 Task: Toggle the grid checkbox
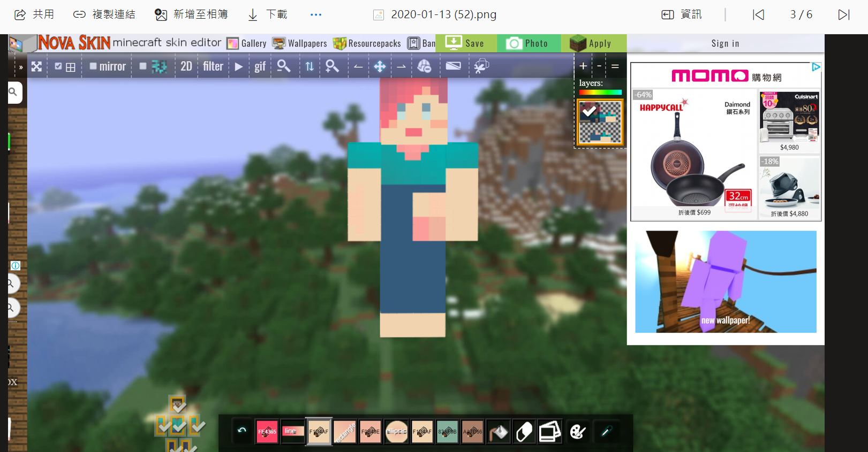tap(58, 66)
